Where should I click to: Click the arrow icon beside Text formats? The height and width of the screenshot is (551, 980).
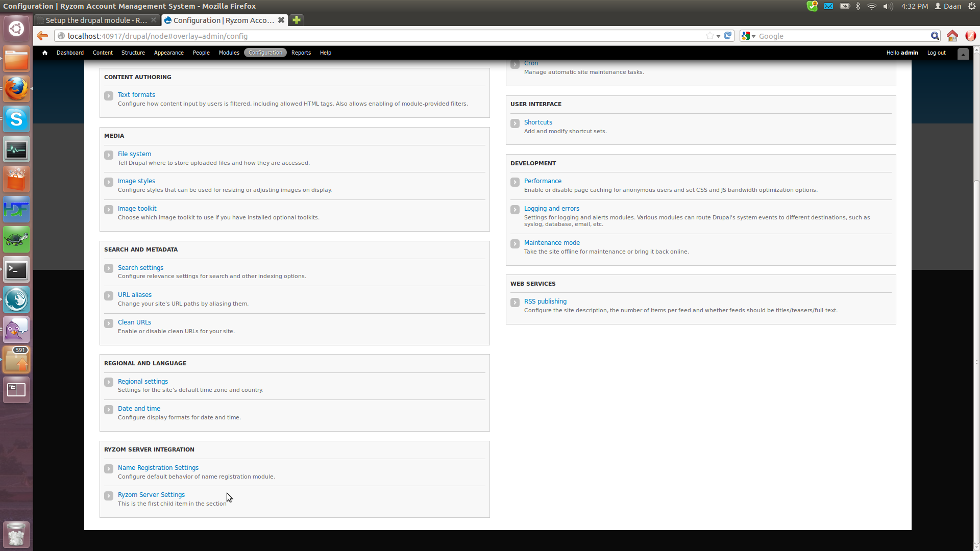point(109,96)
